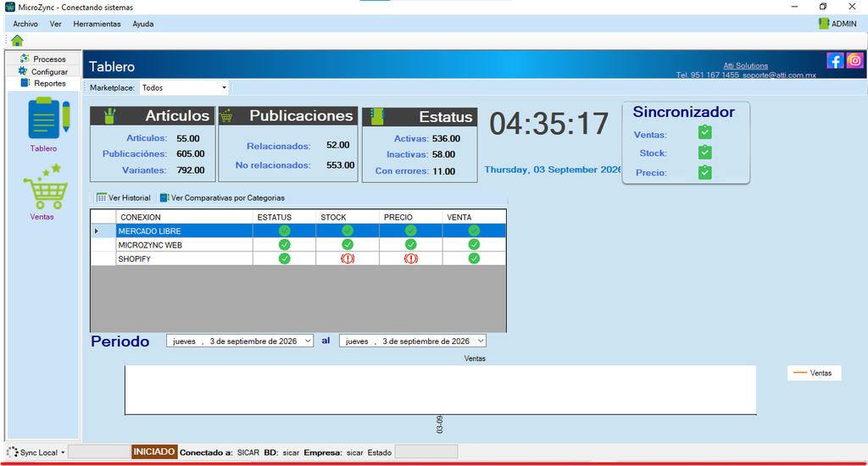Select the MERCADO LIBRE connection row
Image resolution: width=868 pixels, height=466 pixels.
[298, 230]
